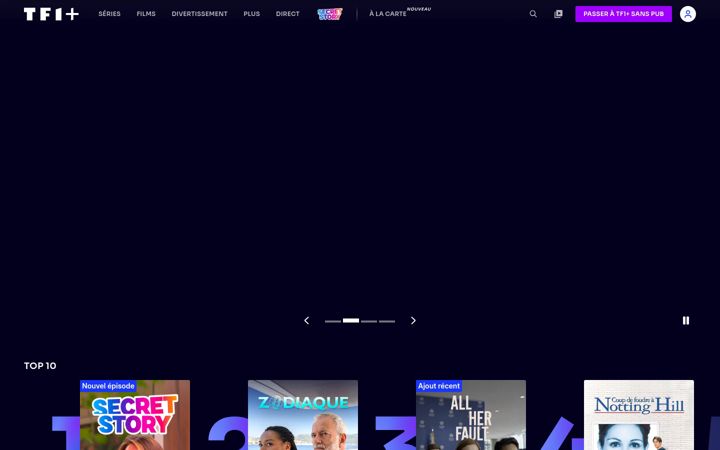Click the TOP 10 section heading
The image size is (720, 450).
(x=40, y=366)
